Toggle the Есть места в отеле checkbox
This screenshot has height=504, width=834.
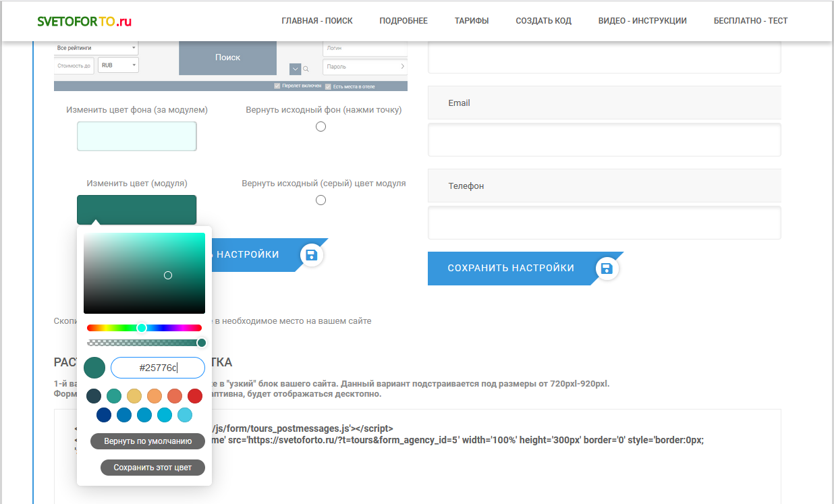(328, 86)
